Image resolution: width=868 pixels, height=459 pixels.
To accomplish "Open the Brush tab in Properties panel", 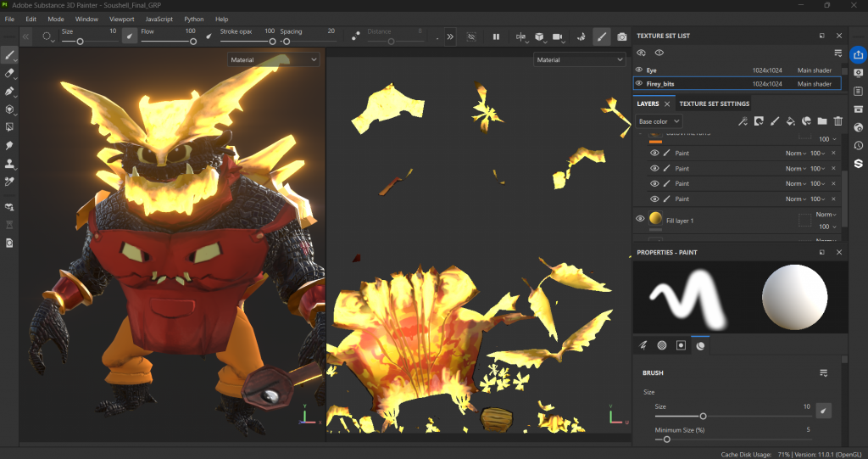I will click(643, 345).
